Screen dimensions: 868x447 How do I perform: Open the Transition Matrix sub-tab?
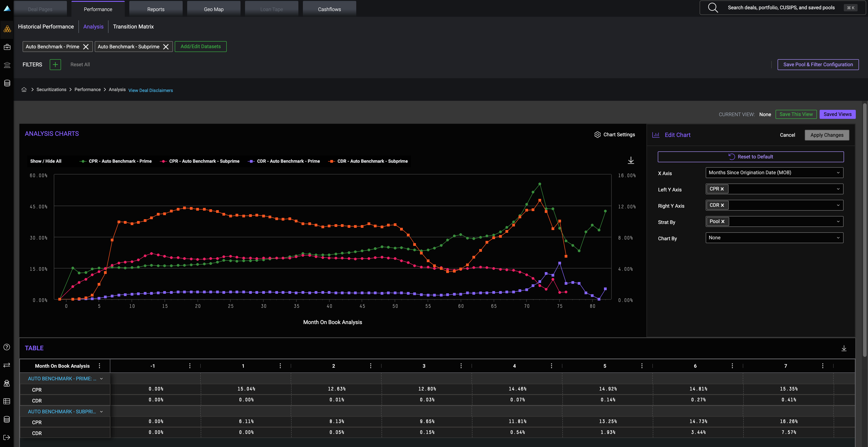[133, 27]
